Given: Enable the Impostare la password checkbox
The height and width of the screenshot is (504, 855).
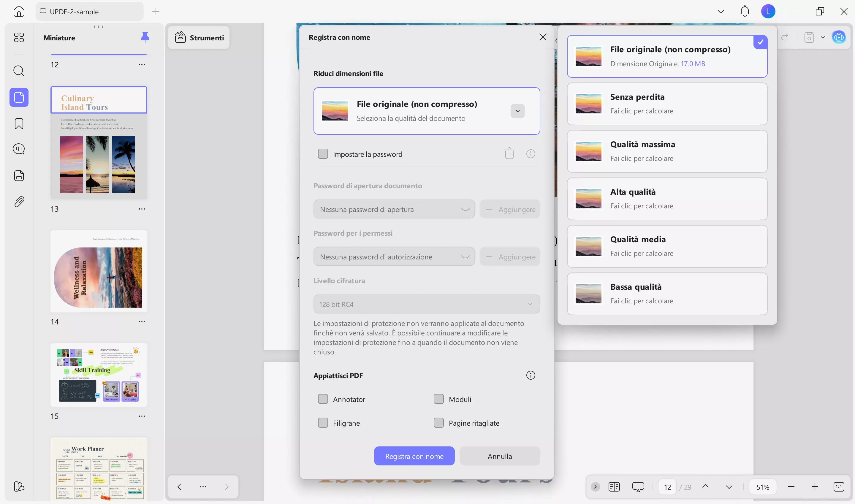Looking at the screenshot, I should point(323,153).
